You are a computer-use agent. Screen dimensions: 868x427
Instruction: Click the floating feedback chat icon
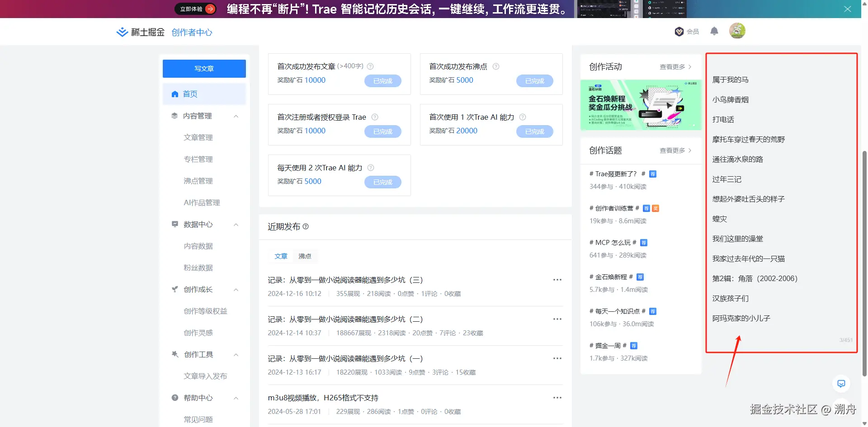pos(841,384)
